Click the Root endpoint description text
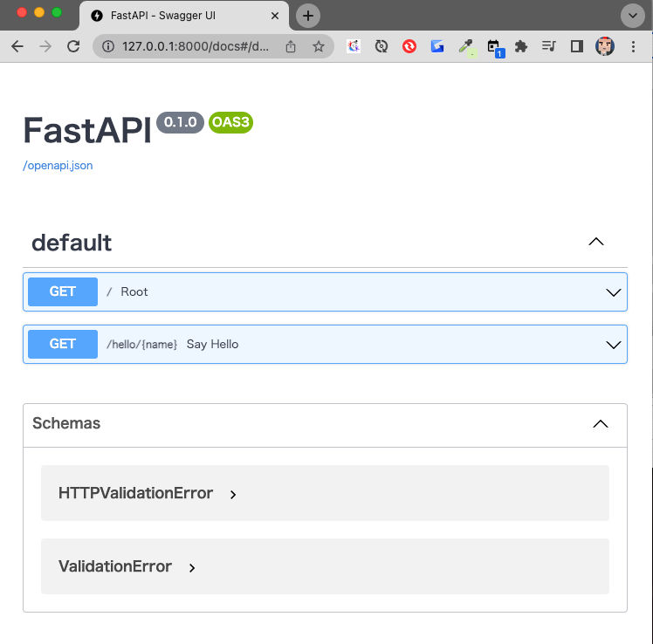The height and width of the screenshot is (644, 653). pos(134,291)
